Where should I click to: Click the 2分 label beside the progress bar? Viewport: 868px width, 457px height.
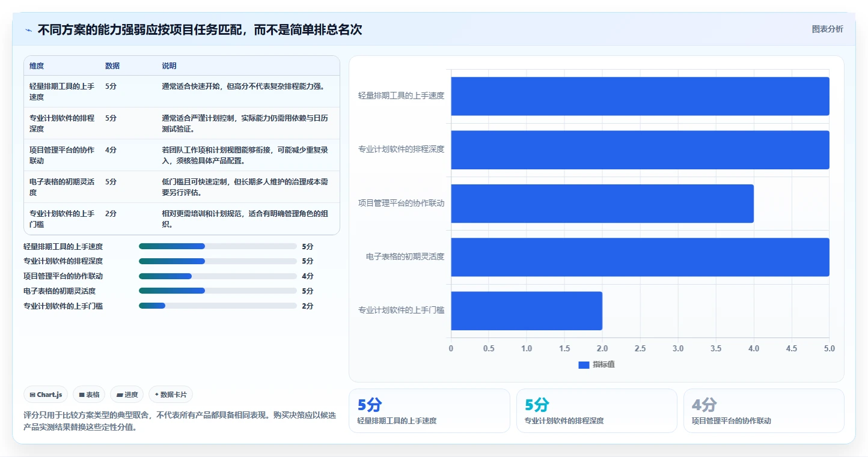pos(308,306)
